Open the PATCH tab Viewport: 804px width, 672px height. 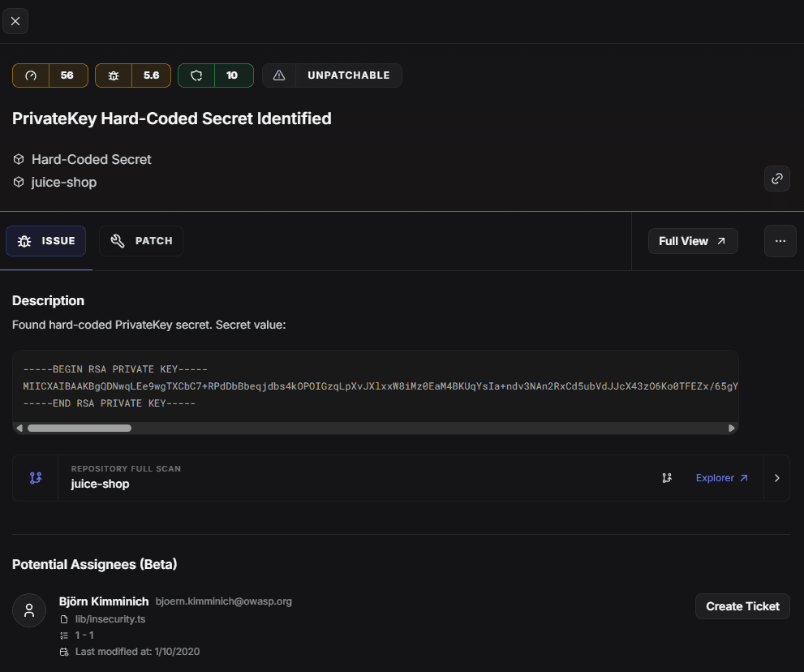tap(141, 241)
